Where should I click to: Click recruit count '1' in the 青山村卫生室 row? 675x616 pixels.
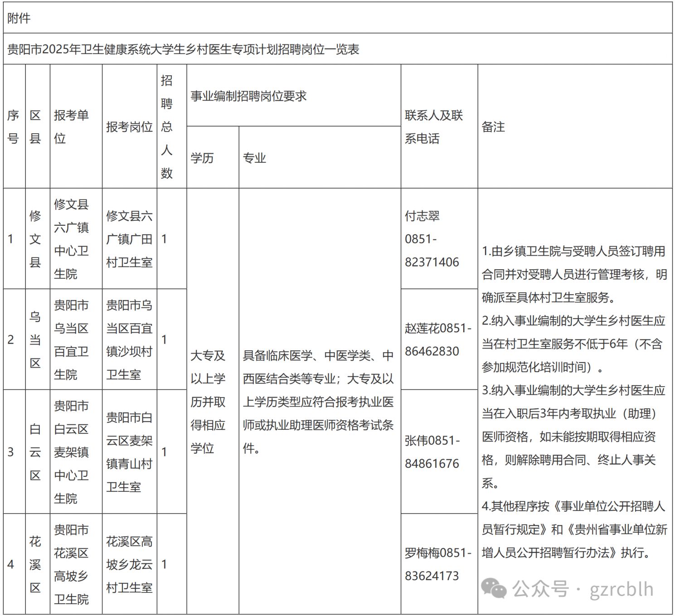[x=164, y=452]
